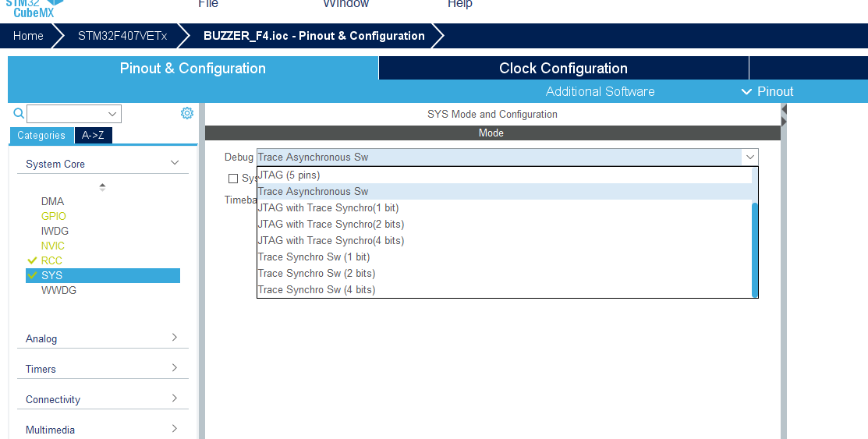
Task: Select JTAG (5 pins) option
Action: pos(289,175)
